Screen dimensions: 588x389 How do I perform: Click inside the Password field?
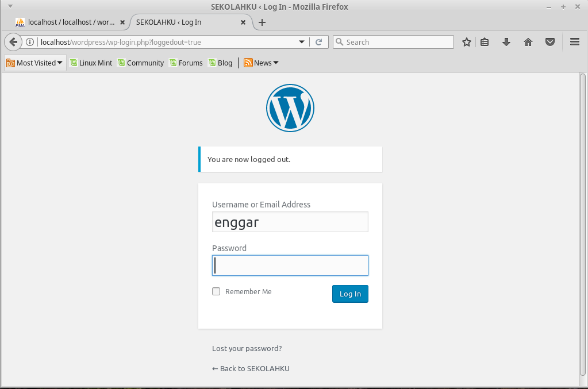pos(290,265)
